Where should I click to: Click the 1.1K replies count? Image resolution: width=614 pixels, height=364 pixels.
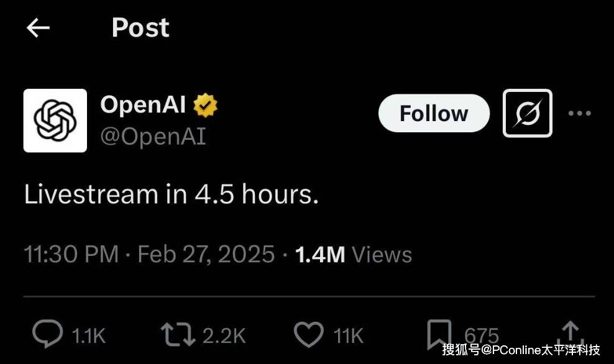click(x=89, y=336)
